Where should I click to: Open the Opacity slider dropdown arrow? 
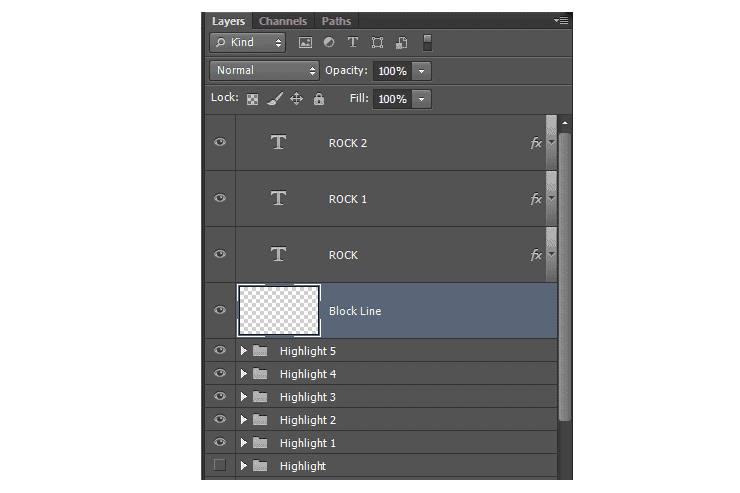tap(421, 71)
